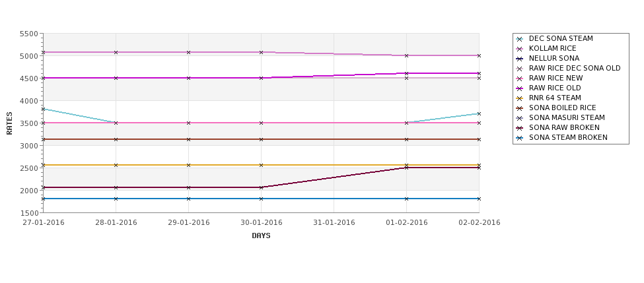Image resolution: width=644 pixels, height=283 pixels.
Task: Select the RAW RICE DEC SONA OLD label
Action: [x=575, y=68]
